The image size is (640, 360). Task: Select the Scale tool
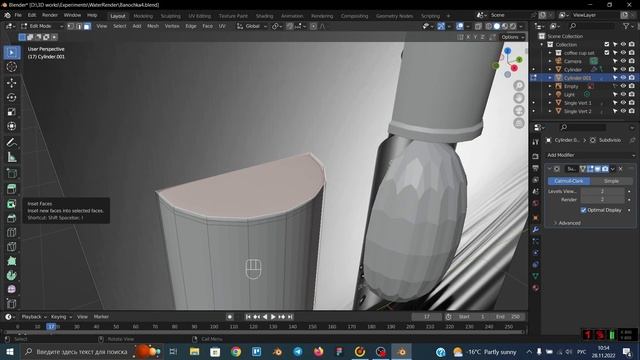tap(11, 111)
